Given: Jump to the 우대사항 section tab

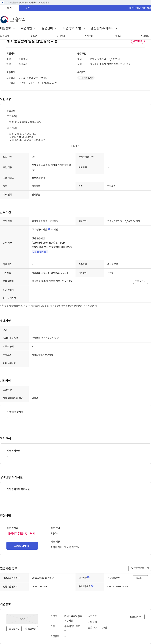Looking at the screenshot, I should coord(61,36).
